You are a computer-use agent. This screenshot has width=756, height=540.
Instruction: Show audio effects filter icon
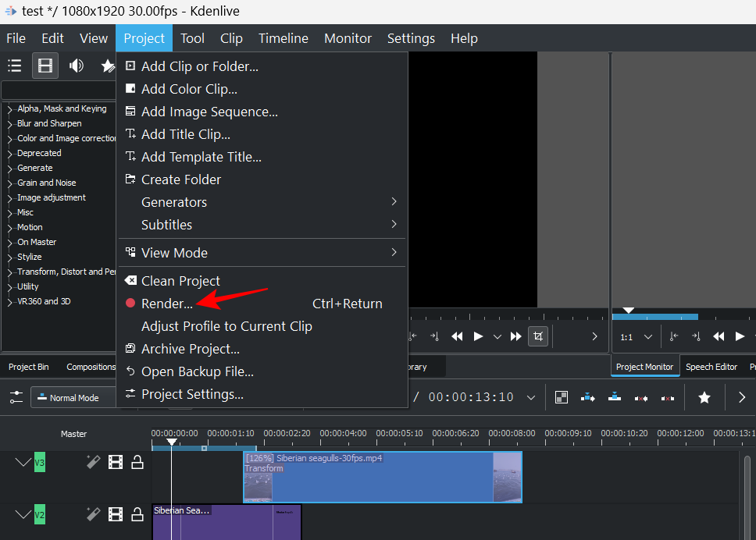[x=77, y=66]
